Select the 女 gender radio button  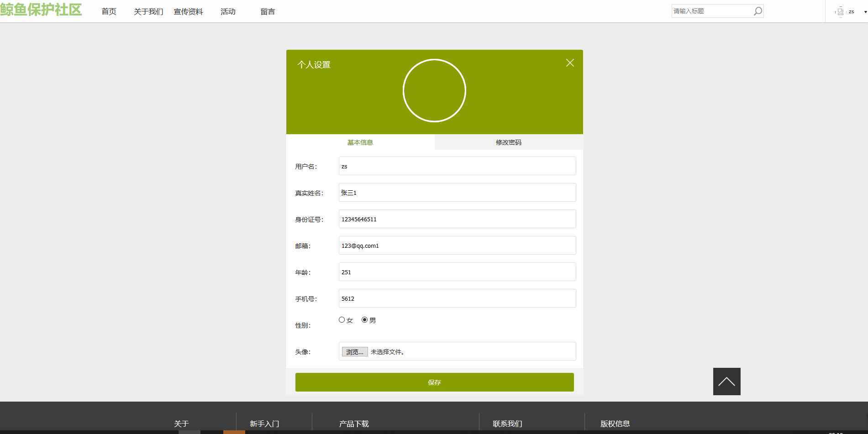(342, 320)
